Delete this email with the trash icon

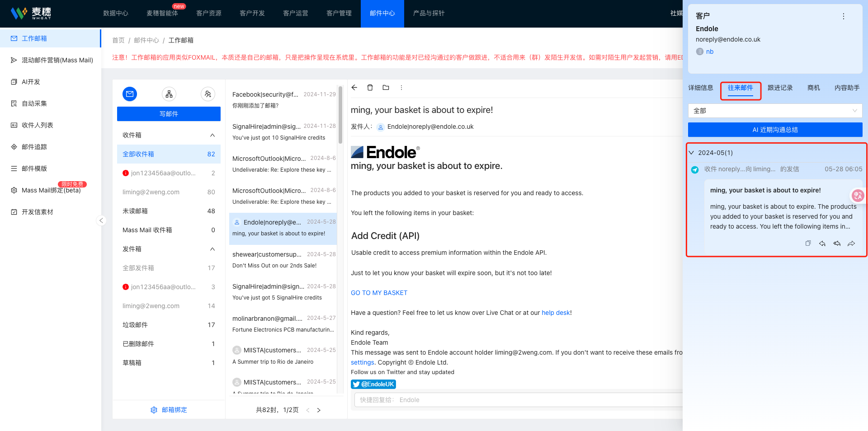[370, 88]
